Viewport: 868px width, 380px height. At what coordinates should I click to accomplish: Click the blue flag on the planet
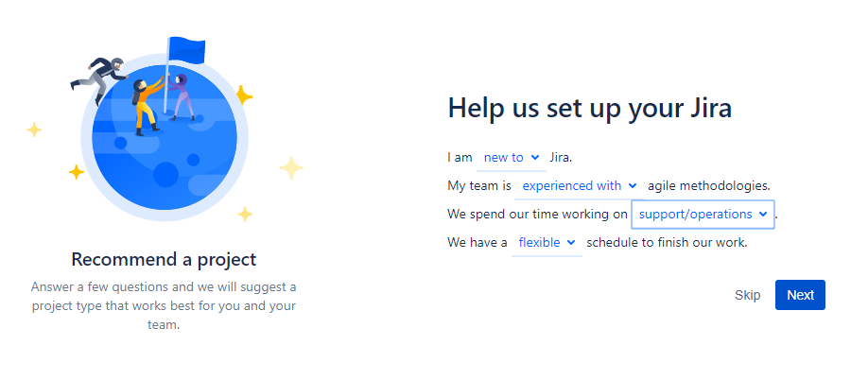tap(186, 48)
